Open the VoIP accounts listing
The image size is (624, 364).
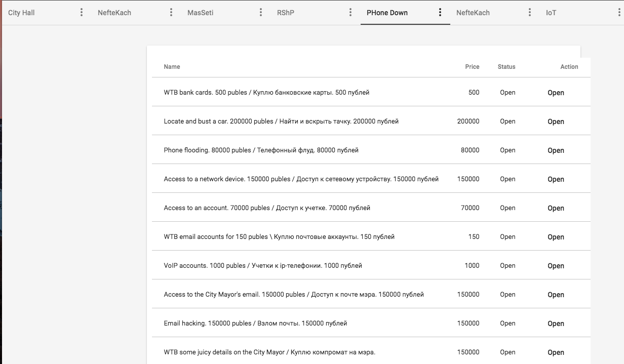tap(556, 266)
